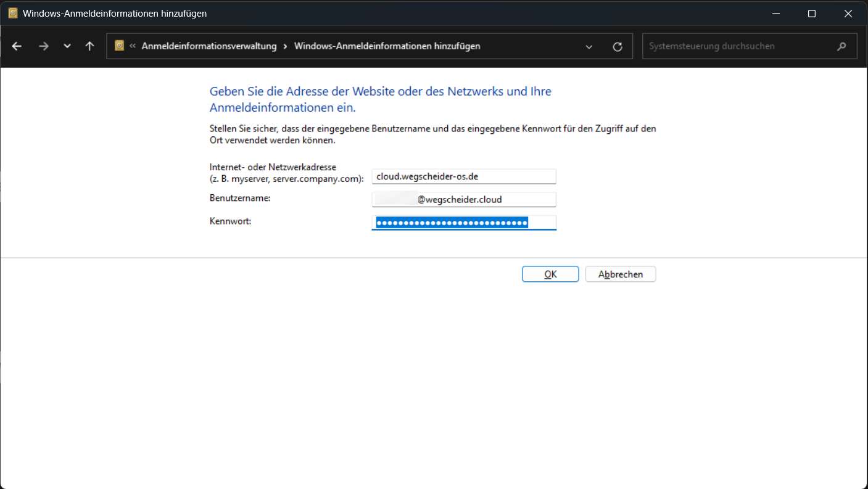Viewport: 868px width, 489px height.
Task: Click into the Benutzername field
Action: (x=464, y=200)
